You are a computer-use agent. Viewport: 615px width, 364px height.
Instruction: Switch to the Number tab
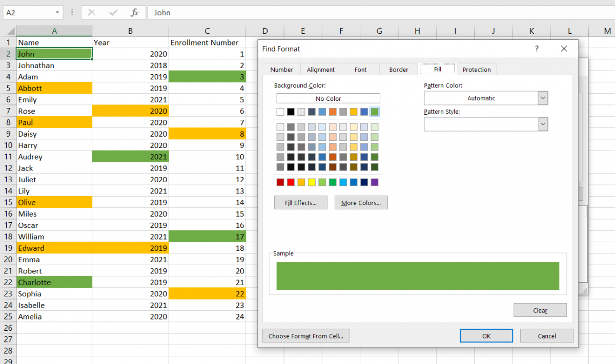pyautogui.click(x=281, y=70)
